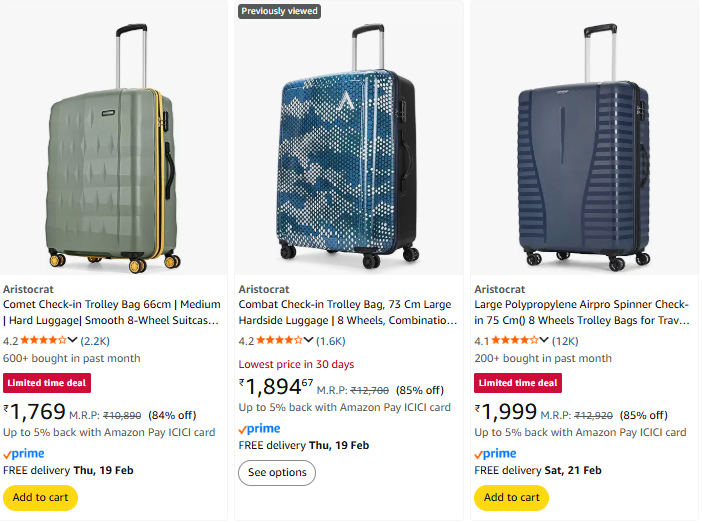This screenshot has height=523, width=702.
Task: Click Prime logo under the ₹1,769 product
Action: click(24, 453)
